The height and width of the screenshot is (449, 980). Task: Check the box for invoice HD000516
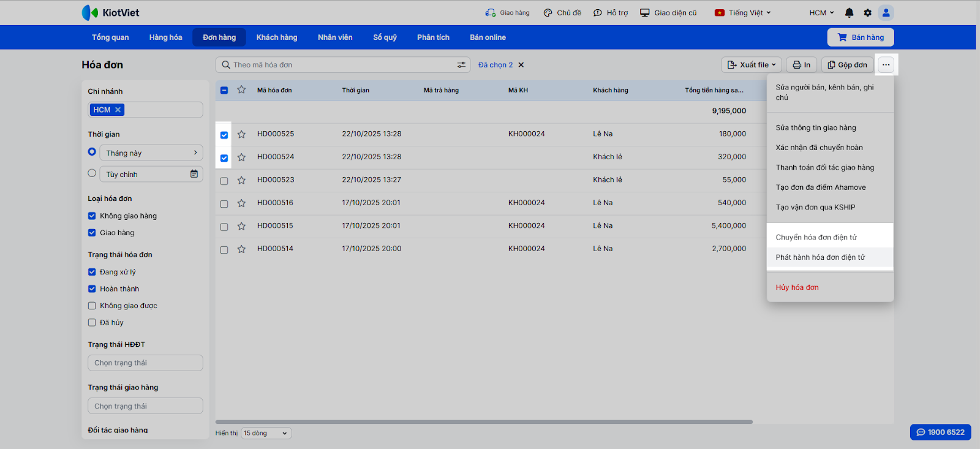point(224,203)
